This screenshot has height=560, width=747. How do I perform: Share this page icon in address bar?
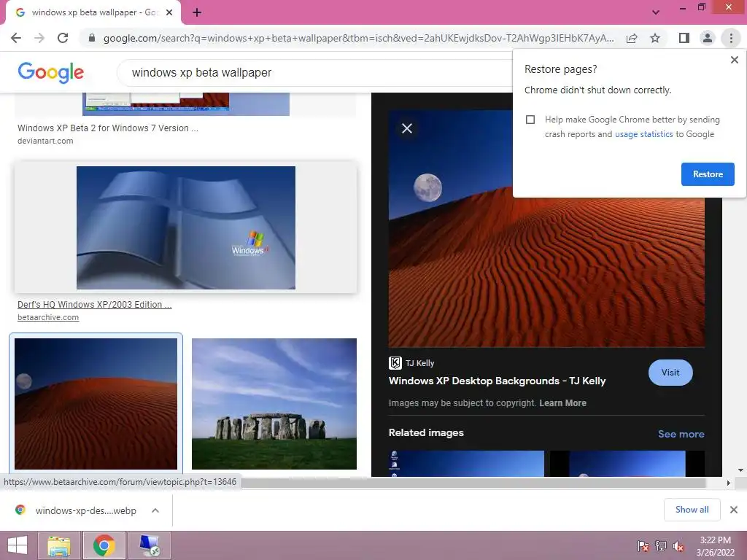[632, 38]
